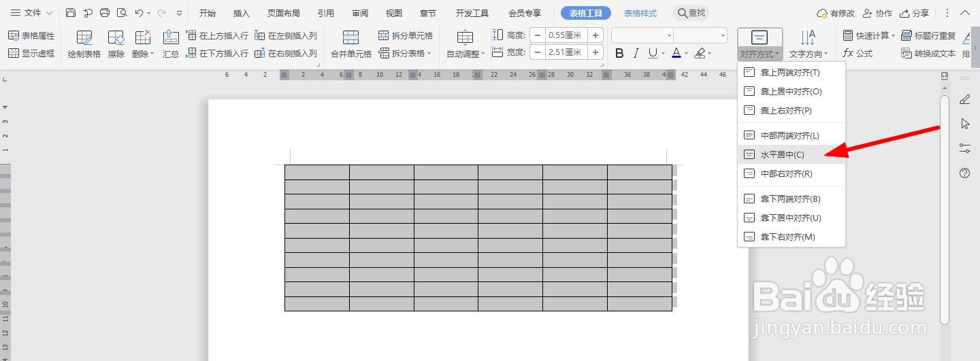Click the 有修改 cloud status button
The width and height of the screenshot is (980, 361).
(x=836, y=13)
